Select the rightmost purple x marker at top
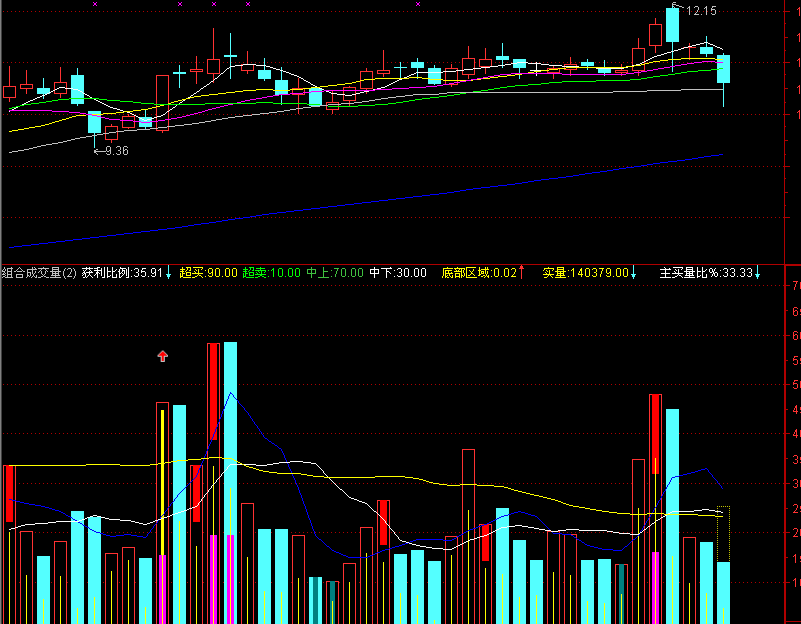 (x=418, y=4)
